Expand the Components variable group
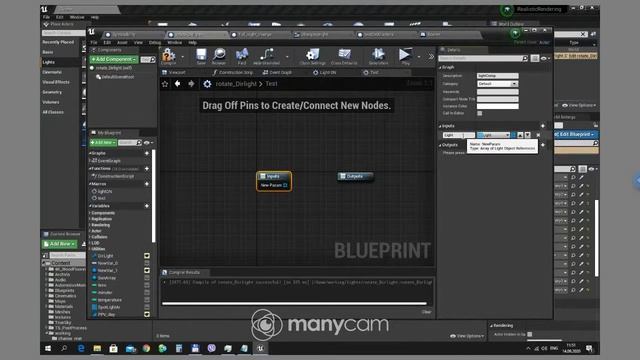The image size is (640, 360). 90,213
